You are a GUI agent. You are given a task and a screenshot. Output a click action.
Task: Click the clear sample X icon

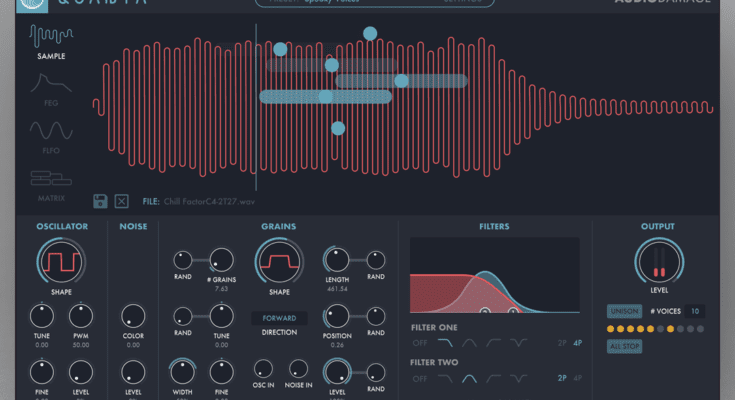(122, 201)
